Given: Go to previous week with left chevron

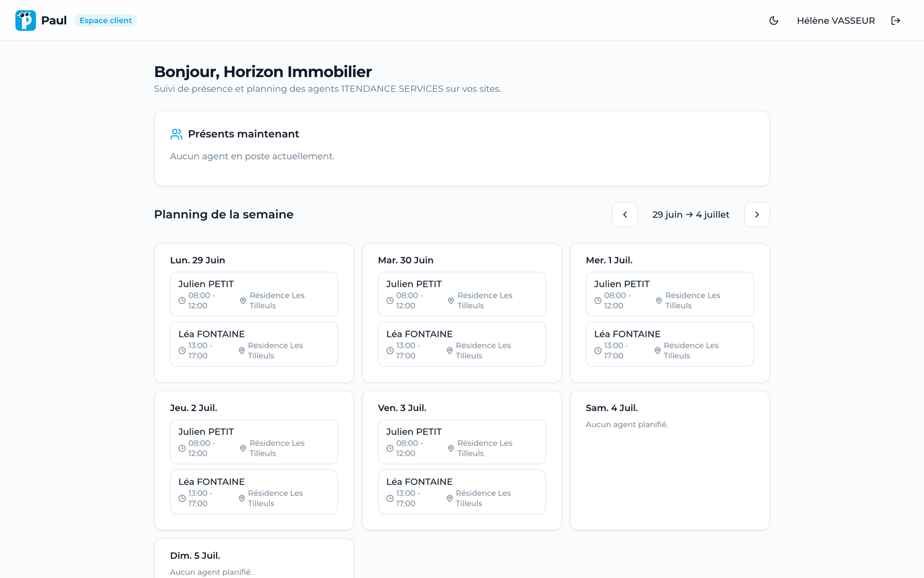Looking at the screenshot, I should (625, 214).
